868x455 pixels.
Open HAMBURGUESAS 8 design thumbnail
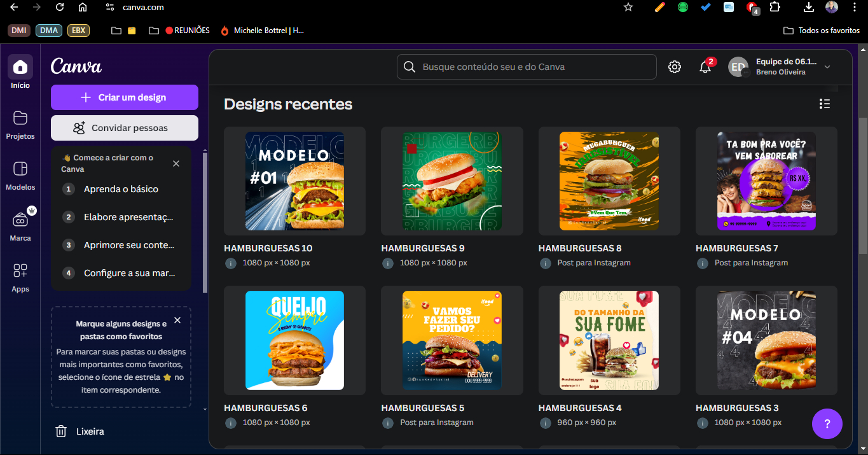point(609,181)
